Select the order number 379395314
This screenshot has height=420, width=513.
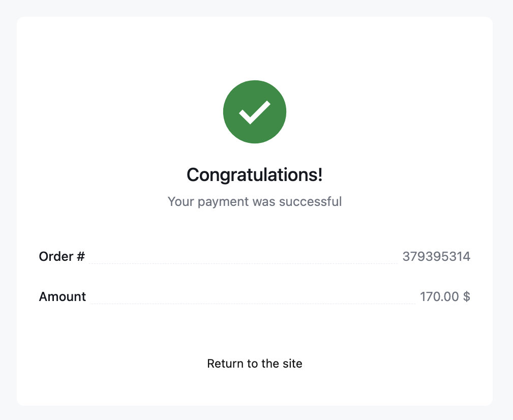(436, 256)
